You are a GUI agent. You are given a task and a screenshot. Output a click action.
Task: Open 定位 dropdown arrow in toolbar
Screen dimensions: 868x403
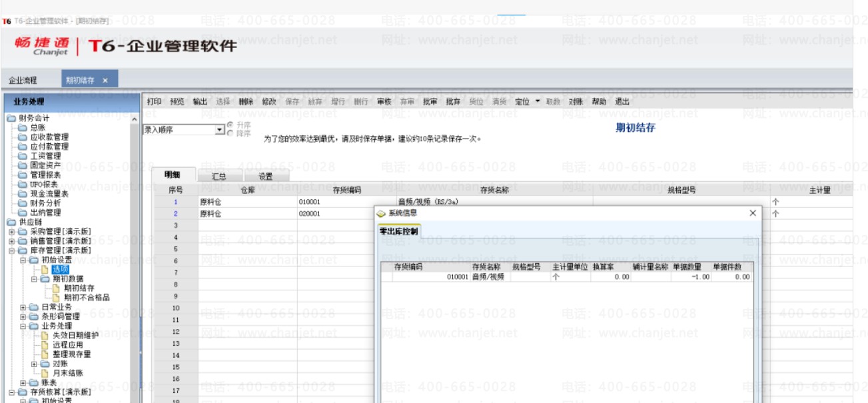click(x=538, y=102)
